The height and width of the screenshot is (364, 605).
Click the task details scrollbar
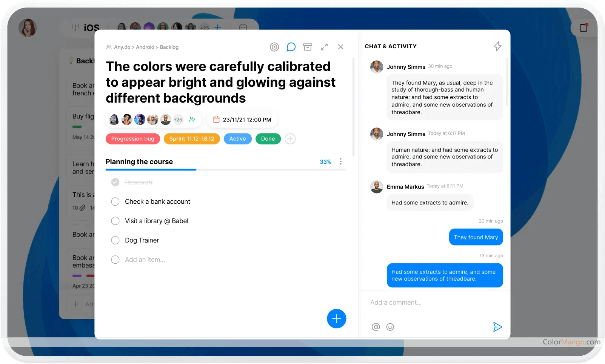coord(353,107)
